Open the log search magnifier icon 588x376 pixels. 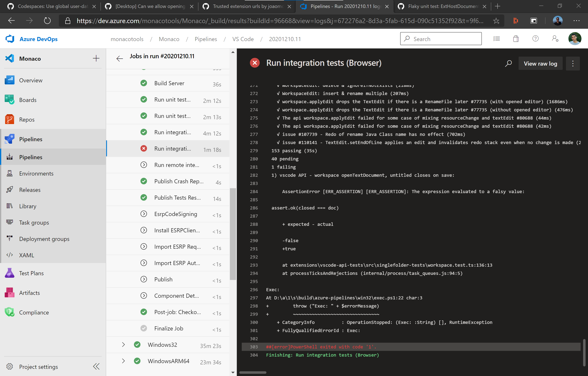508,63
